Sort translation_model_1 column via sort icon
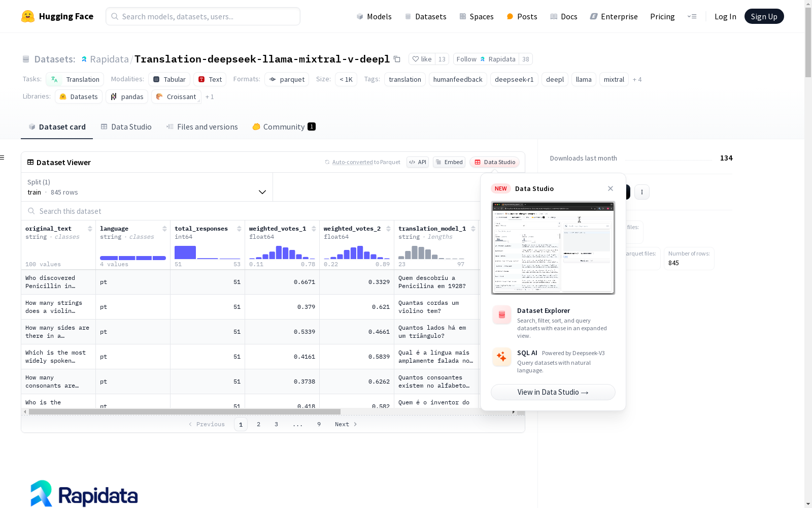The image size is (812, 508). pos(473,229)
